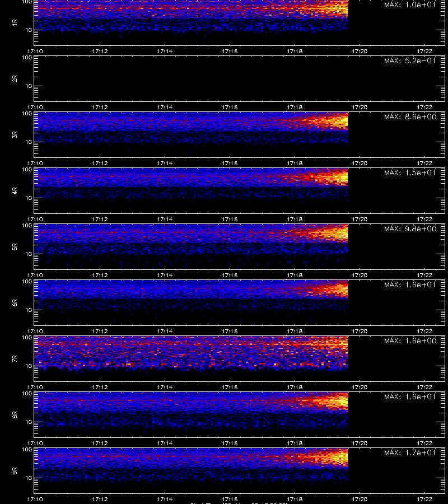The width and height of the screenshot is (448, 504).
Task: Select the 7R y-axis panel label
Action: click(15, 359)
